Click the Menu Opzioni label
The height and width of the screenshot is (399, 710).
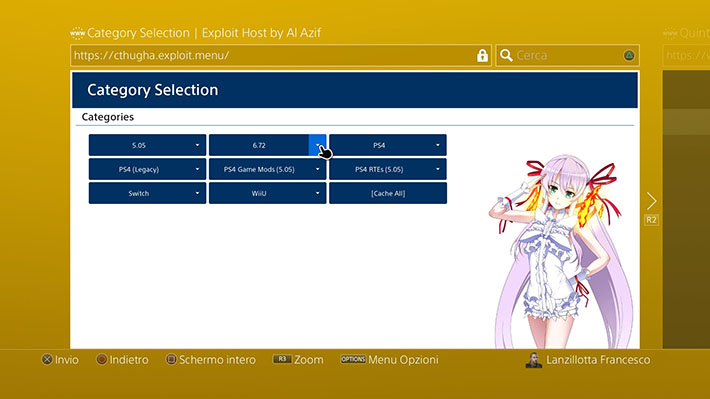[403, 360]
